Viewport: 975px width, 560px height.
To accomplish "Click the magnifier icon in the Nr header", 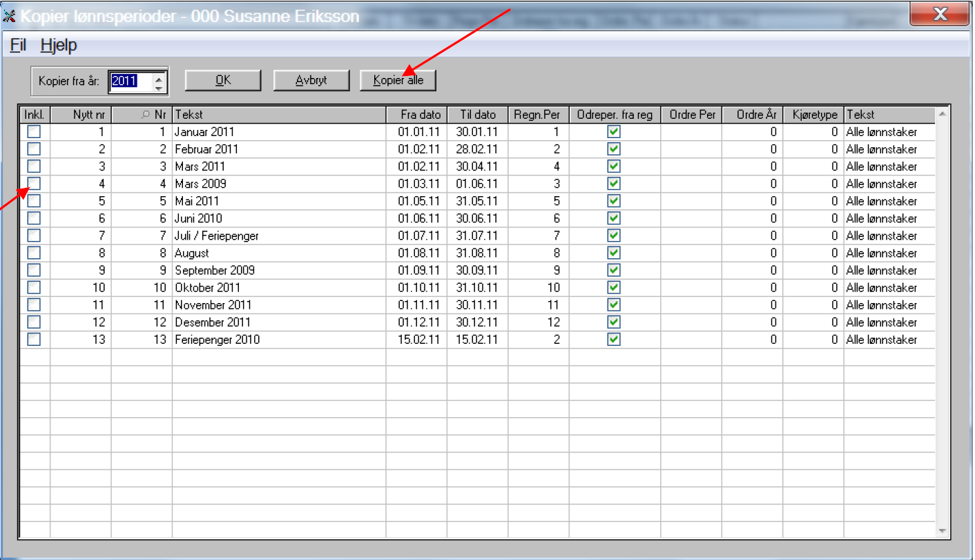I will pos(146,115).
